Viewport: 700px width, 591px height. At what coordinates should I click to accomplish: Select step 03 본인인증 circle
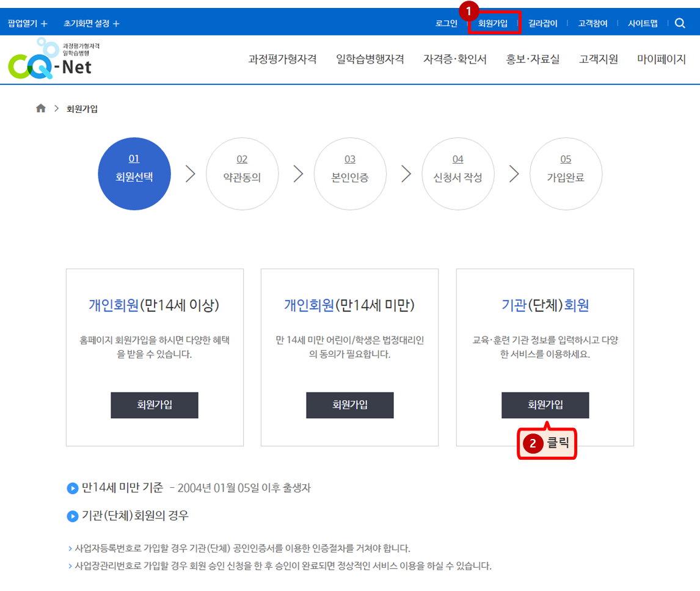(x=350, y=173)
